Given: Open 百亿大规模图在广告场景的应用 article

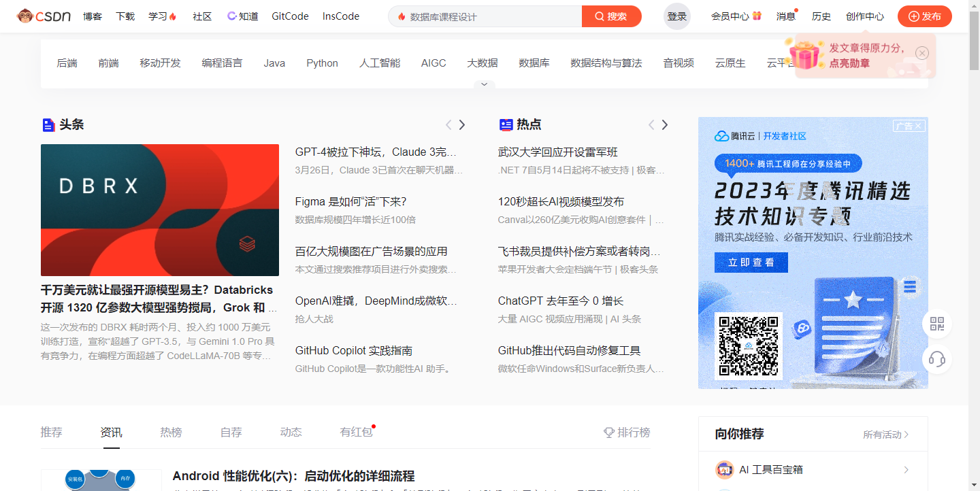Looking at the screenshot, I should pos(372,252).
